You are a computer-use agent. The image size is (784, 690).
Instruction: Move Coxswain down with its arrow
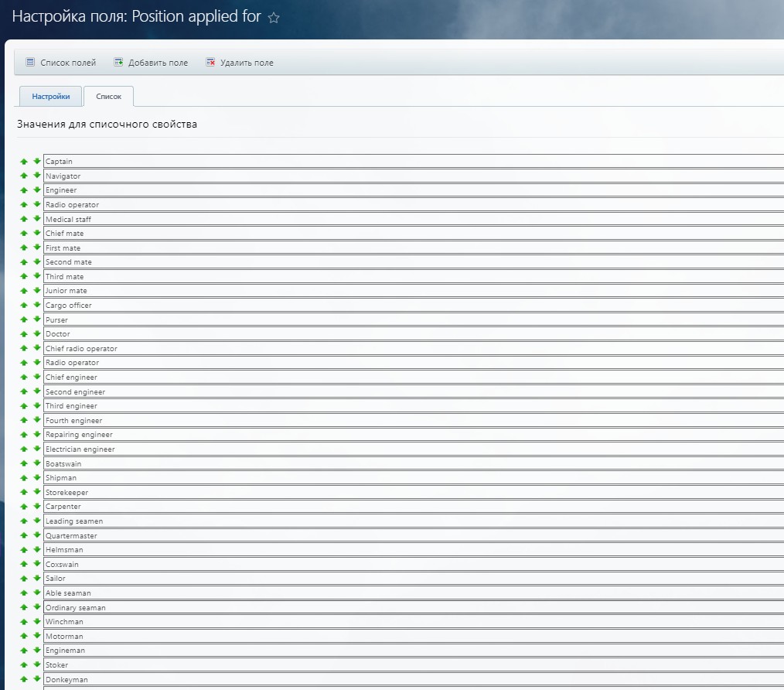coord(37,564)
